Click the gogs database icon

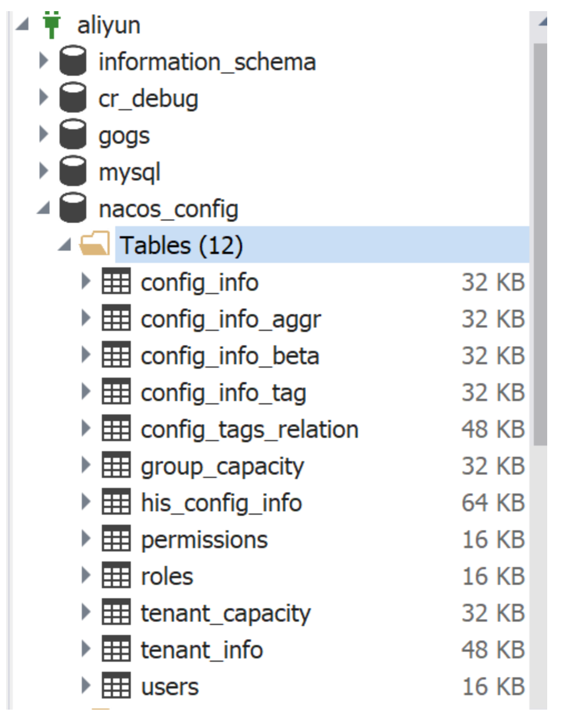click(x=73, y=134)
